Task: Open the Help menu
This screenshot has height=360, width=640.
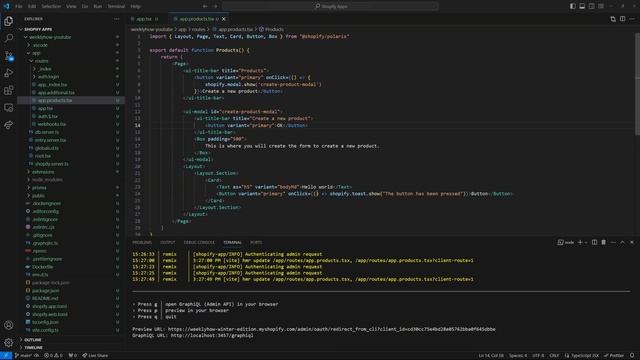Action: [136, 6]
